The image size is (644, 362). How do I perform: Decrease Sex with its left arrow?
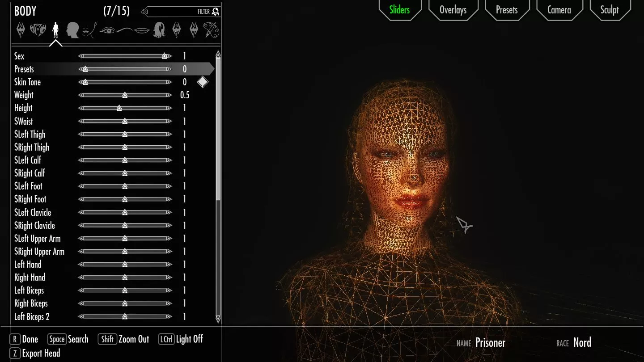click(x=80, y=56)
